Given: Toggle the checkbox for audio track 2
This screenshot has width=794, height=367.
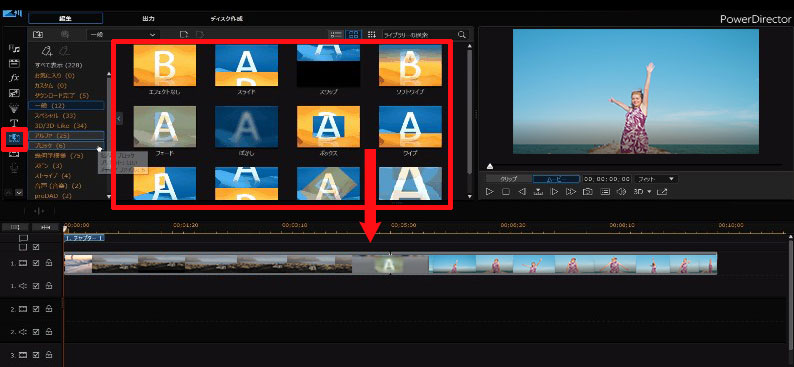Looking at the screenshot, I should pos(36,332).
